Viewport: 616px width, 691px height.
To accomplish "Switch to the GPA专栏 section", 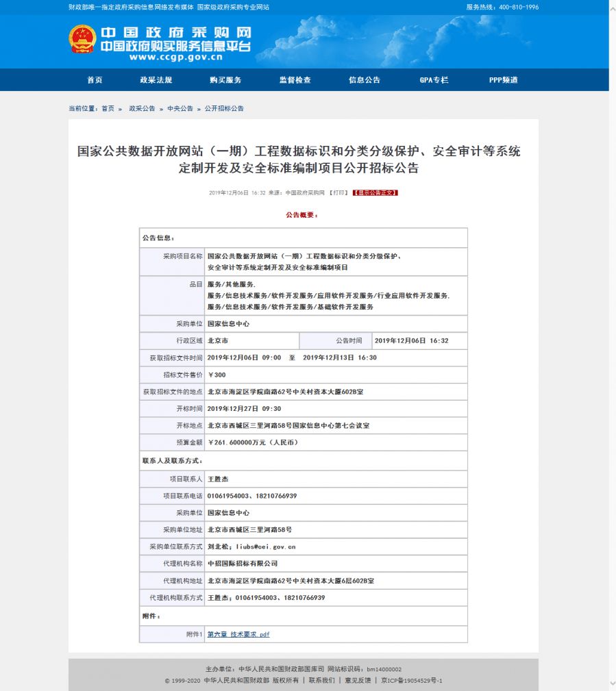I will [x=434, y=80].
